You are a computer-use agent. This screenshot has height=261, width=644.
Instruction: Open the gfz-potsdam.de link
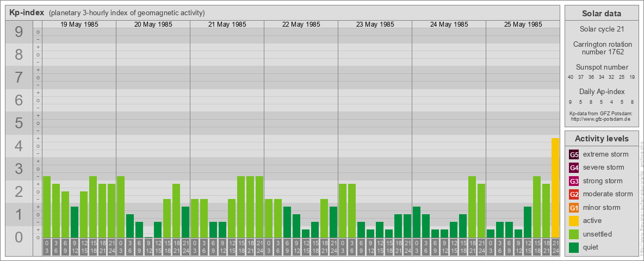tap(600, 119)
